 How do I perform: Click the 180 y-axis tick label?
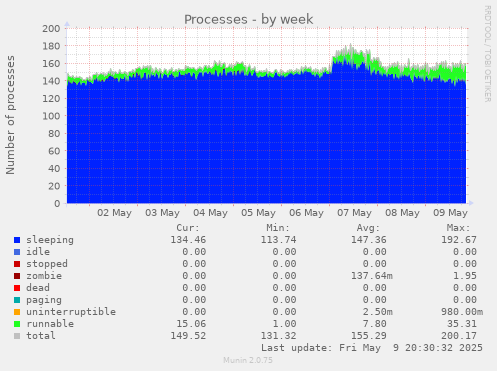pos(51,46)
